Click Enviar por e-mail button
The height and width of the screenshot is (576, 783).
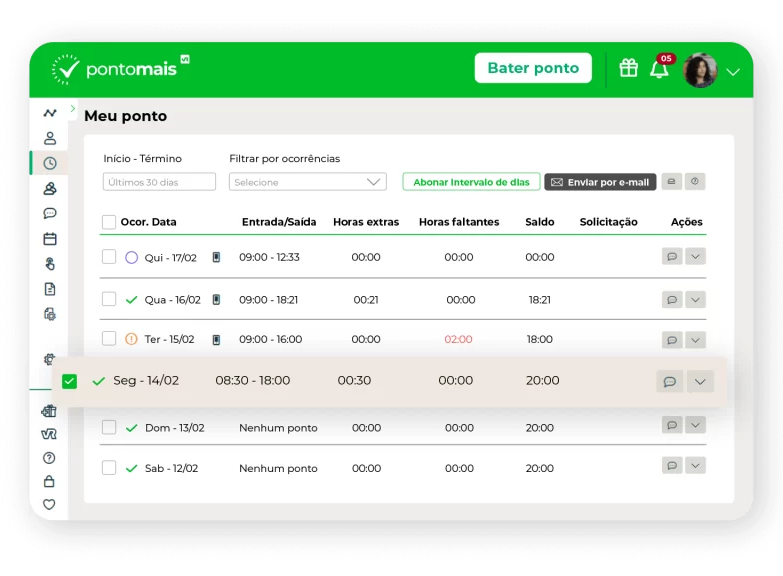click(x=600, y=182)
